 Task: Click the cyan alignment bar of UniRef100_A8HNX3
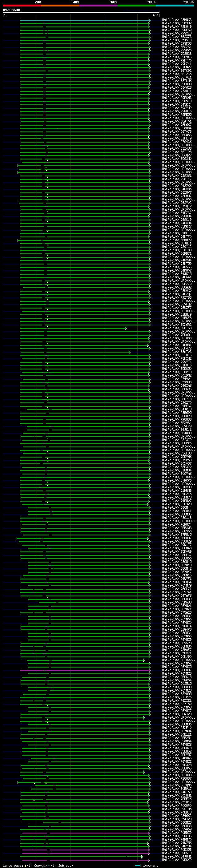pyautogui.click(x=85, y=20)
